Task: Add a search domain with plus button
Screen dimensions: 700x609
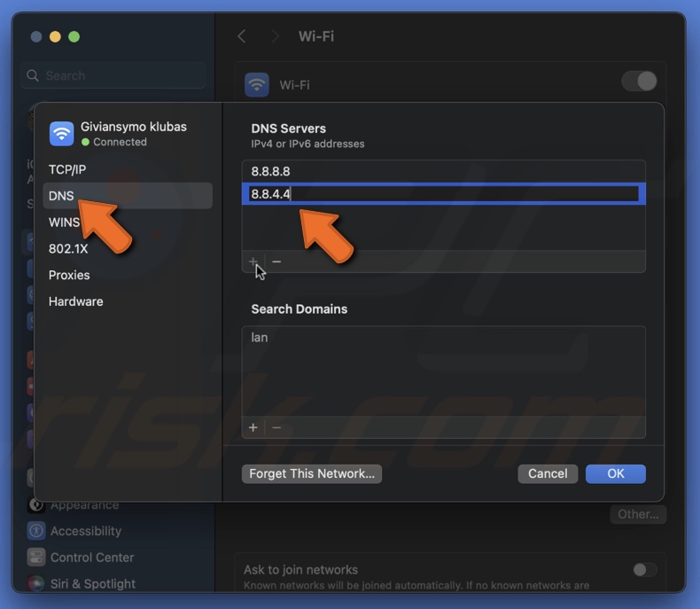Action: pyautogui.click(x=253, y=428)
